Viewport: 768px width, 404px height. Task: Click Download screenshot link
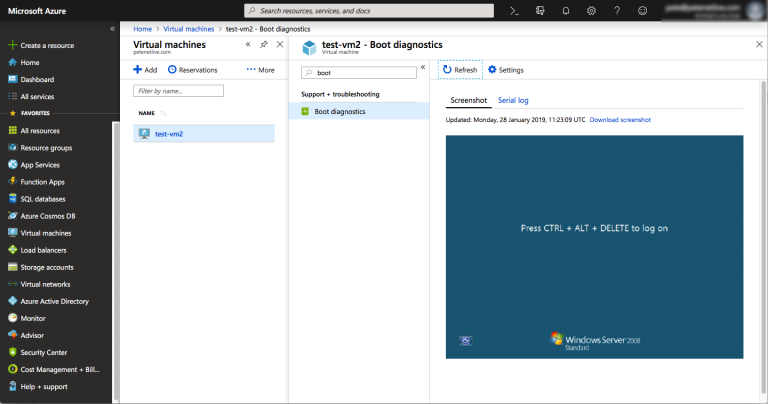pyautogui.click(x=620, y=119)
